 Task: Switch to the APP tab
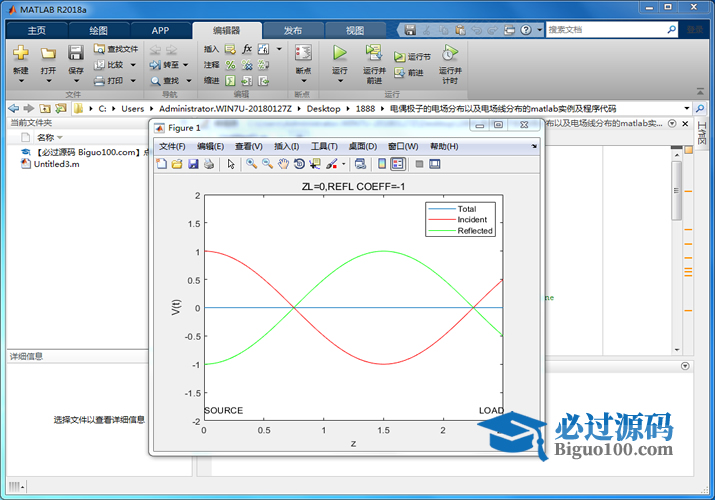[x=161, y=31]
